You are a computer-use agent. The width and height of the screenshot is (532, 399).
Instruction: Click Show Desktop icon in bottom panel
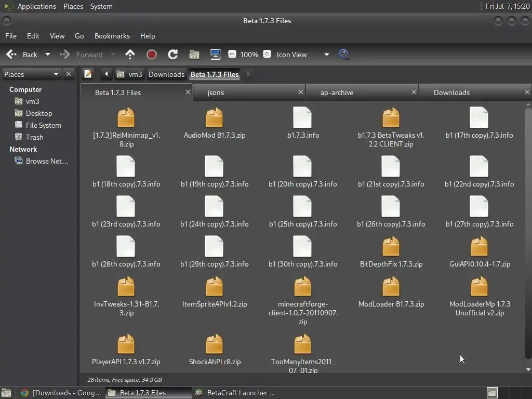point(6,393)
